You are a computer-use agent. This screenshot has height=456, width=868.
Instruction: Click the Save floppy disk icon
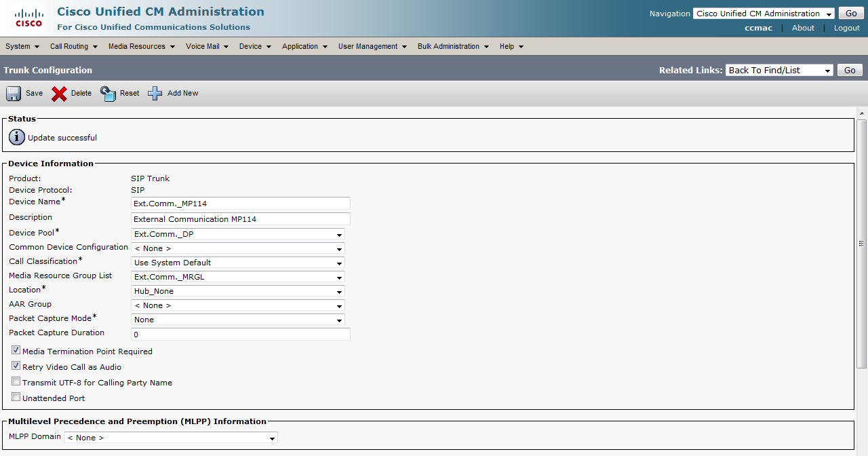point(14,94)
